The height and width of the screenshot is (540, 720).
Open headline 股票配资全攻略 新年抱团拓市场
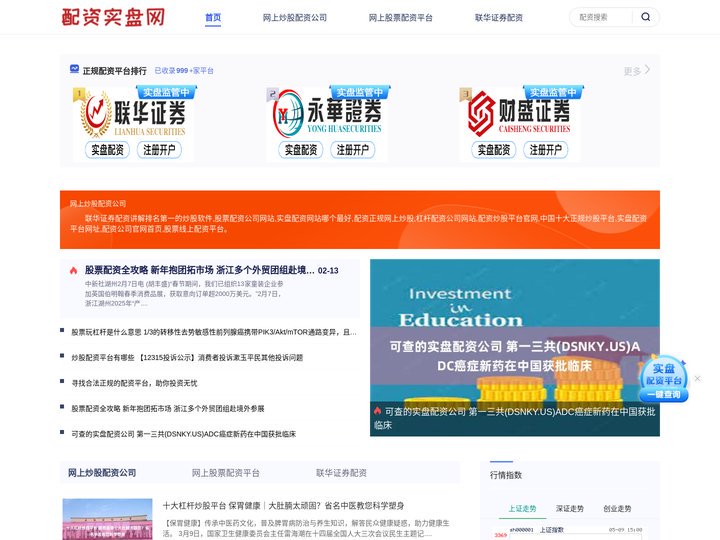tap(199, 270)
